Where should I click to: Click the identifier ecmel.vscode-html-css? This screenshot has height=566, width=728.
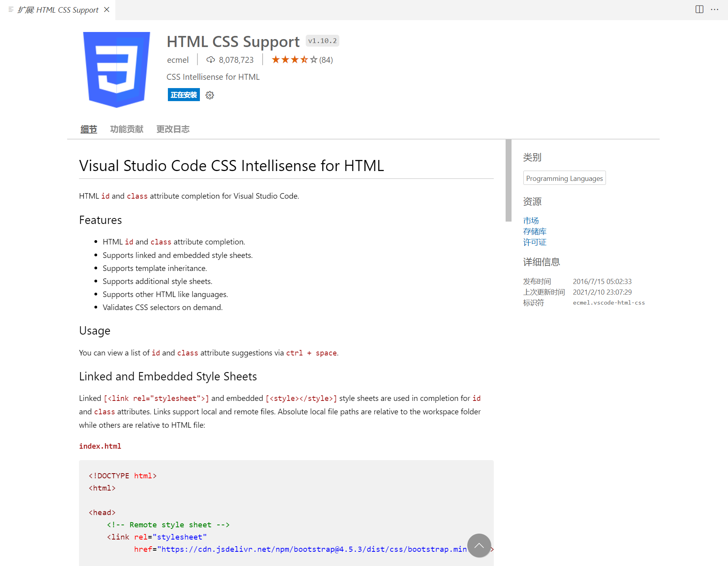click(609, 303)
